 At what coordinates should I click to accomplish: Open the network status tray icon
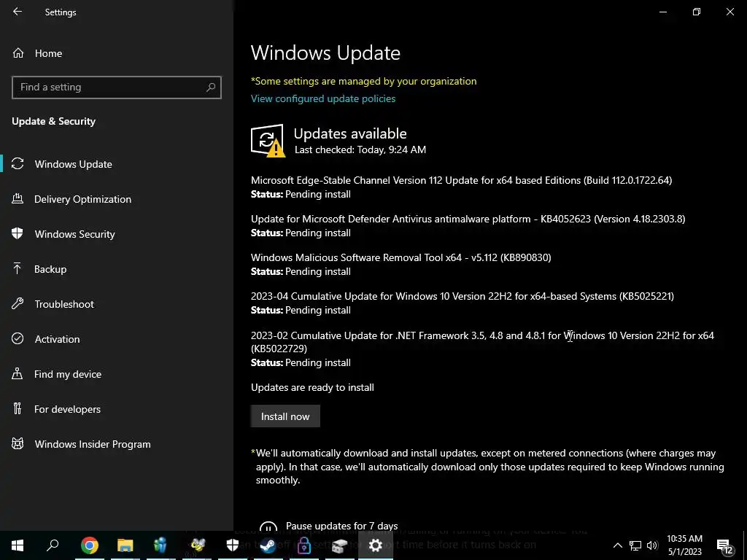(635, 545)
